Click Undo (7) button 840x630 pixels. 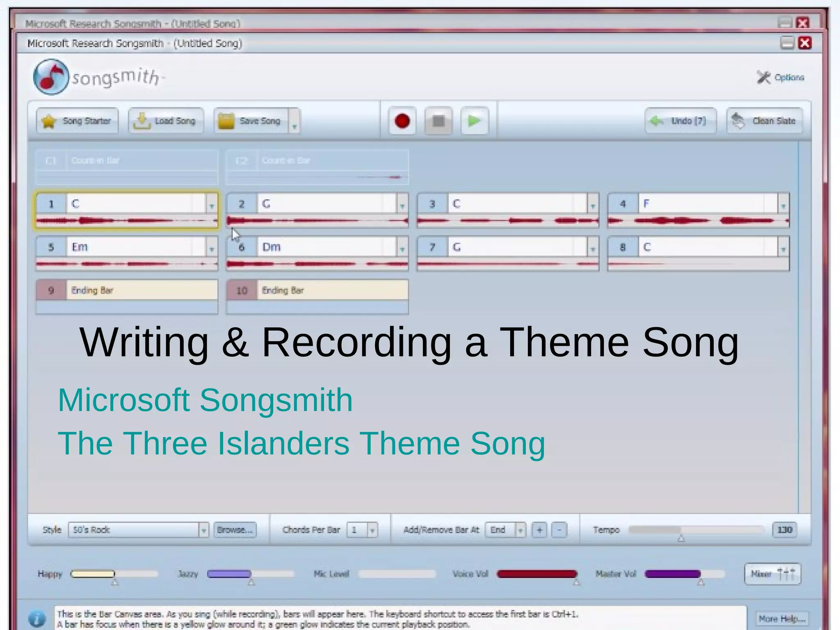[x=680, y=121]
